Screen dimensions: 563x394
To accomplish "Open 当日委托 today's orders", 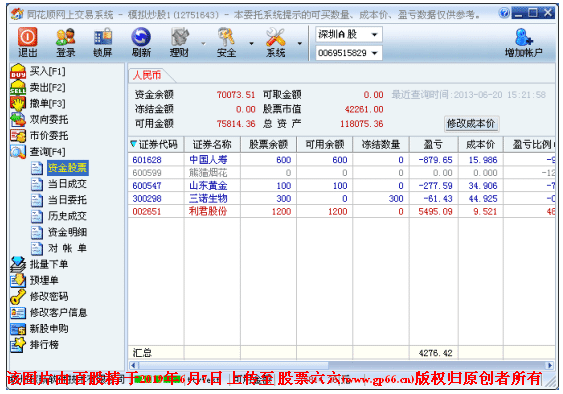I will (59, 200).
